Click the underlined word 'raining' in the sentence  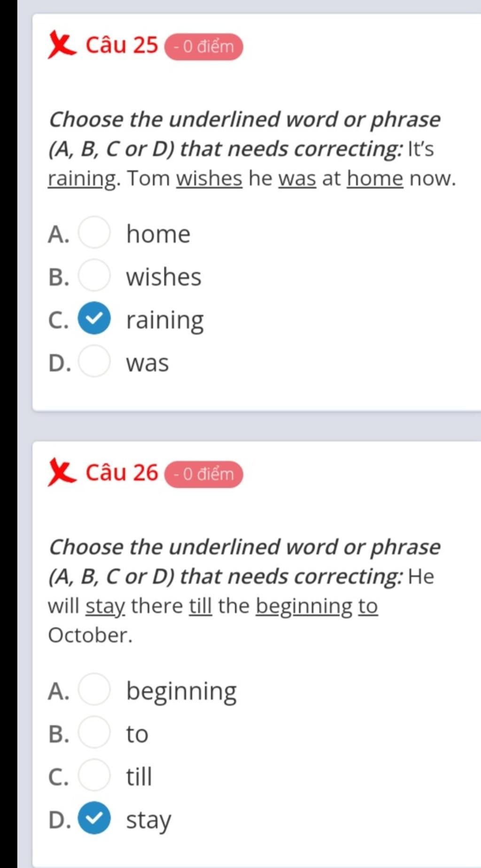(x=82, y=179)
